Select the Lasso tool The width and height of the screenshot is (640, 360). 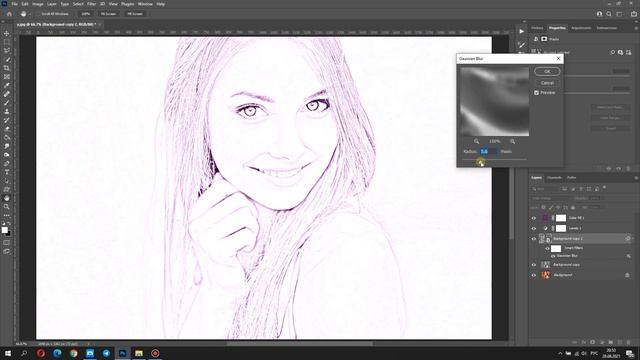7,51
